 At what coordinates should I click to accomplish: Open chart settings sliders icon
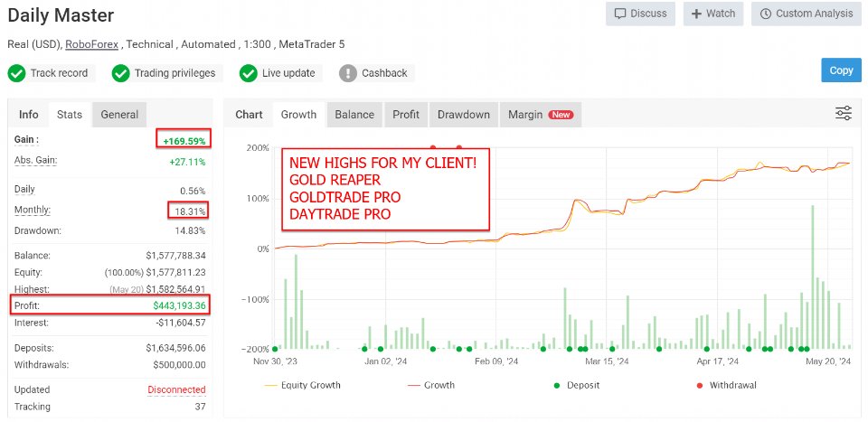point(843,113)
